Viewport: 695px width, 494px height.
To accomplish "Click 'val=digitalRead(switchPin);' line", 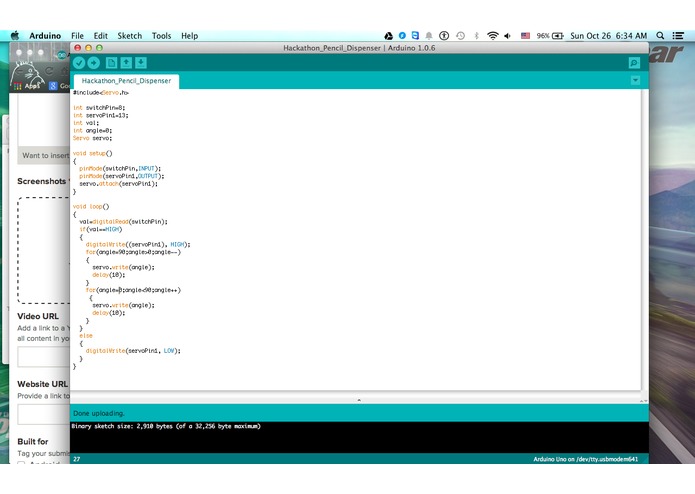I will click(123, 222).
